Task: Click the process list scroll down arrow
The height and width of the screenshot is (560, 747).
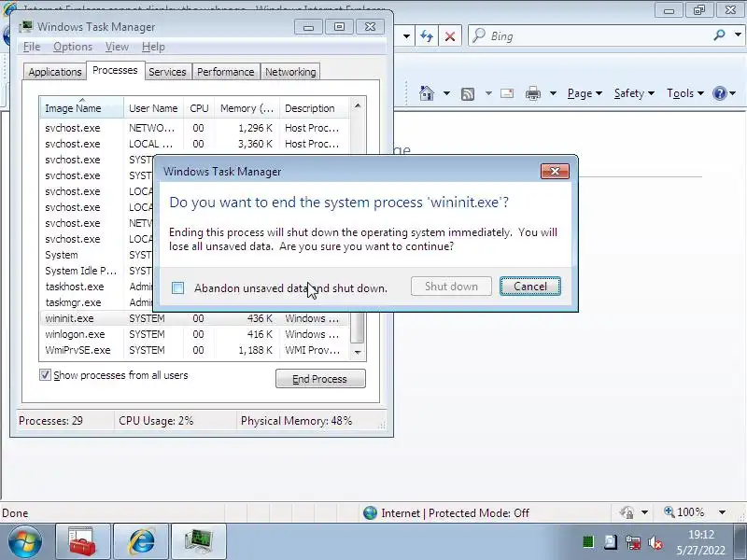Action: [358, 353]
